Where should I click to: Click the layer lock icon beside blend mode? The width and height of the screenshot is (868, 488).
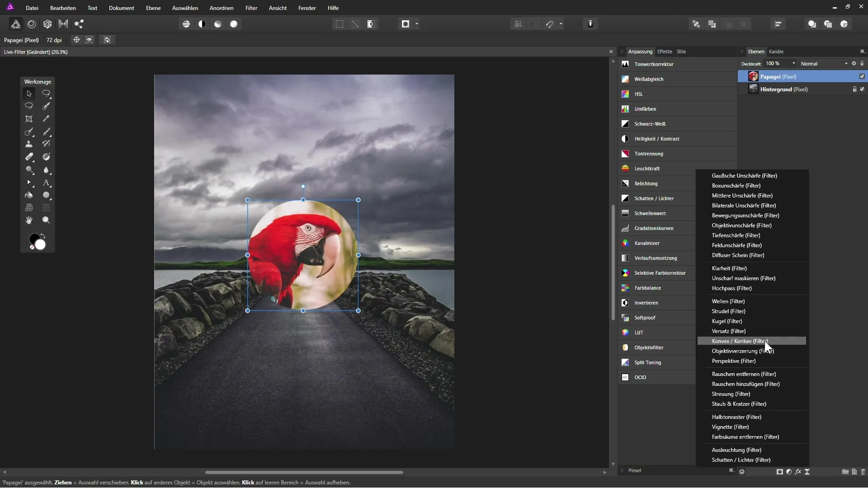tap(862, 64)
